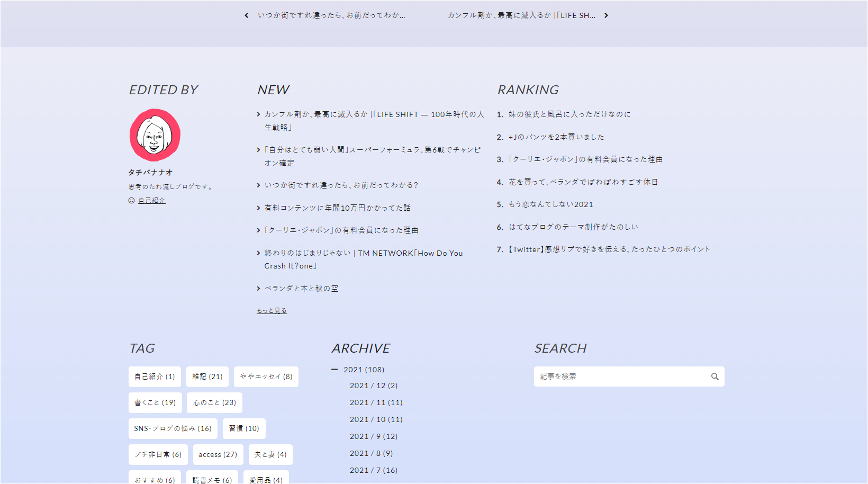Click the magnifying glass search icon

coord(715,376)
